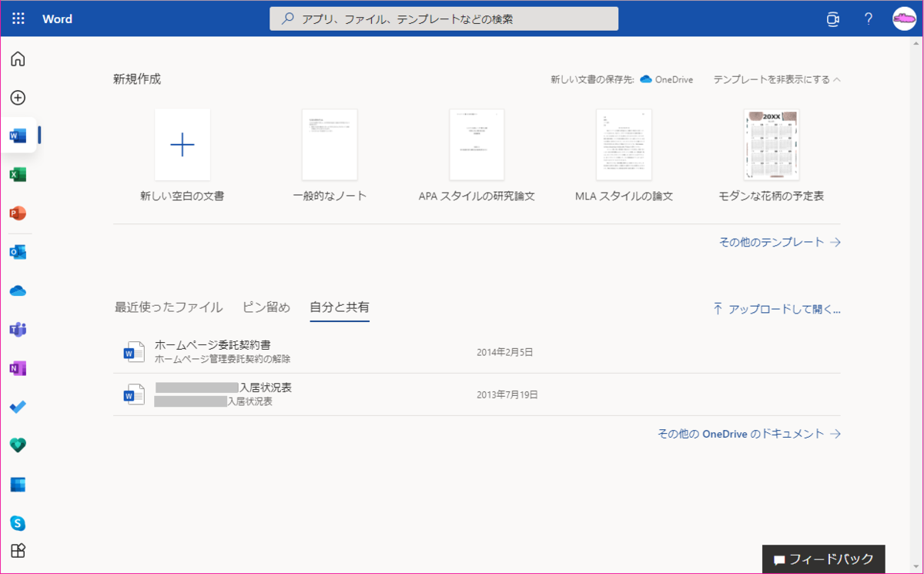The width and height of the screenshot is (924, 574).
Task: Click the Create plus icon in sidebar
Action: pyautogui.click(x=18, y=98)
